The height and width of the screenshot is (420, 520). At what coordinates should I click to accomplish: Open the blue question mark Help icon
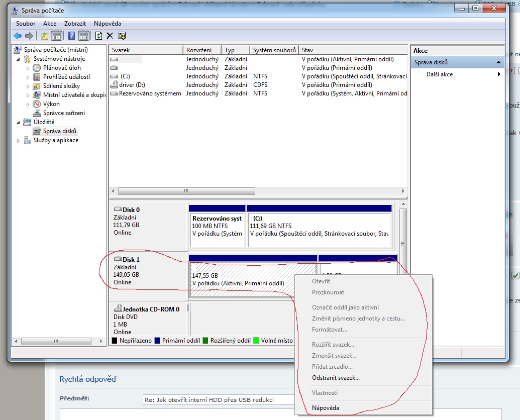(x=71, y=36)
